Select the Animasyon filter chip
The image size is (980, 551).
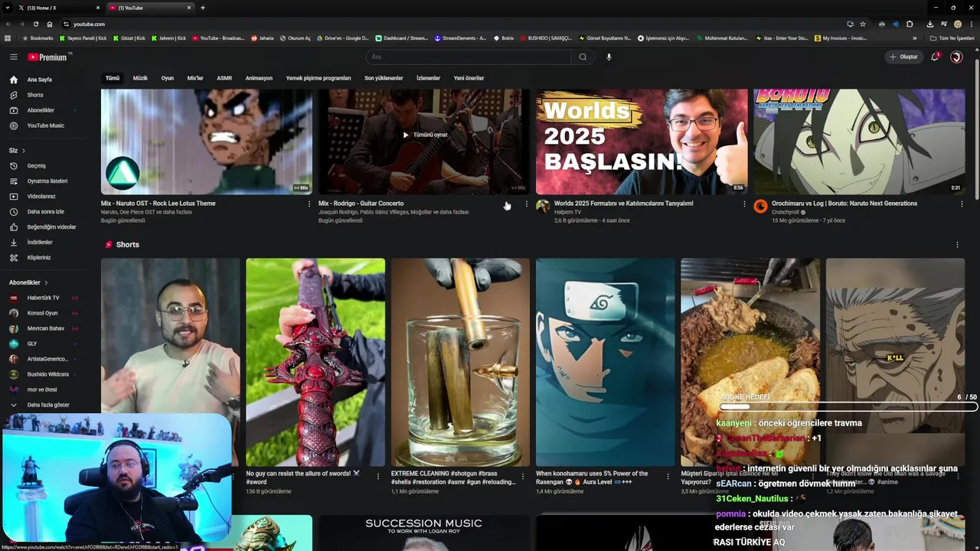click(259, 78)
